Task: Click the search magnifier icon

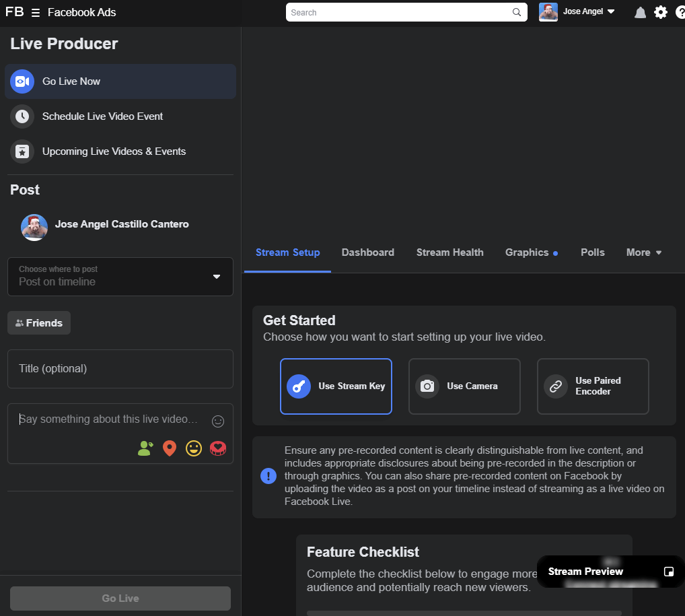Action: [x=517, y=12]
